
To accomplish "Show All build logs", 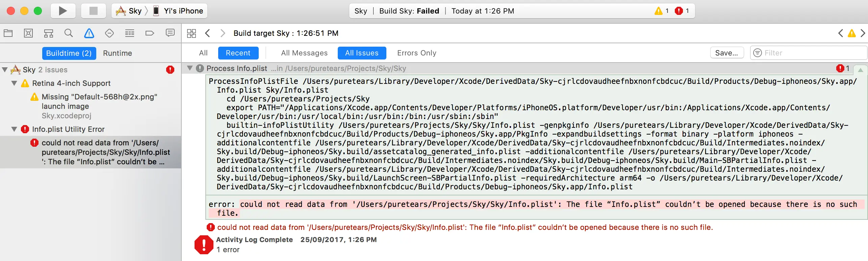I will click(x=203, y=53).
